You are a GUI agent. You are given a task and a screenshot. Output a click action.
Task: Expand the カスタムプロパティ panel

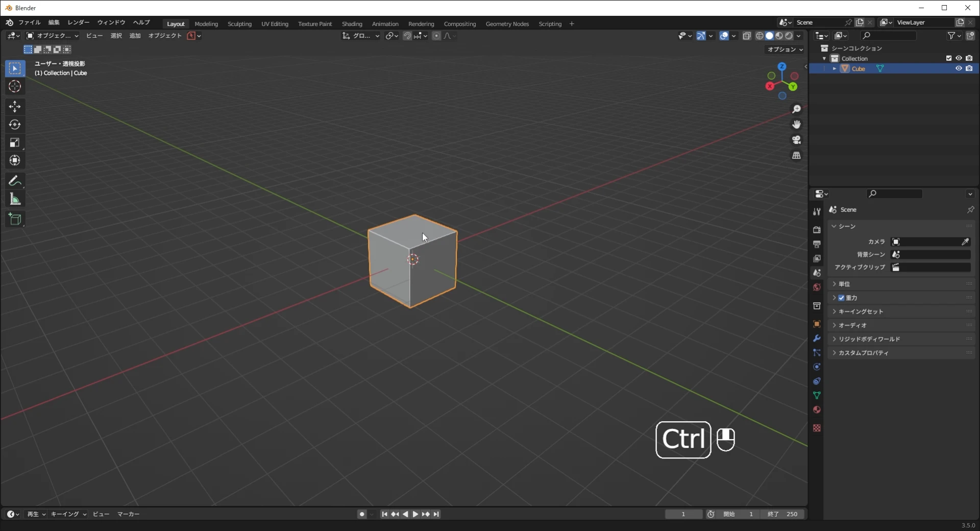point(901,353)
